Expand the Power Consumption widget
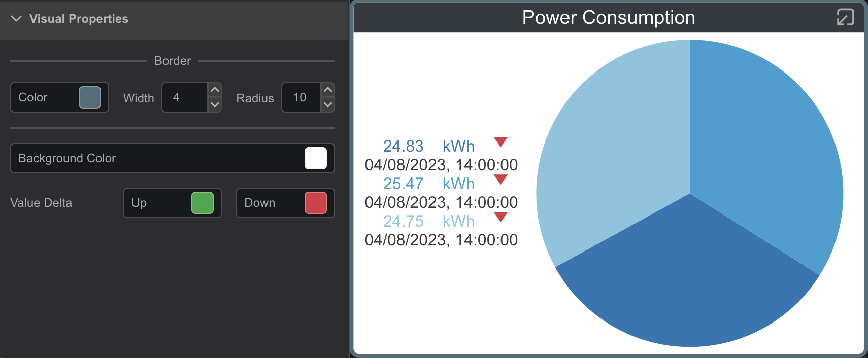The image size is (868, 358). [x=845, y=17]
